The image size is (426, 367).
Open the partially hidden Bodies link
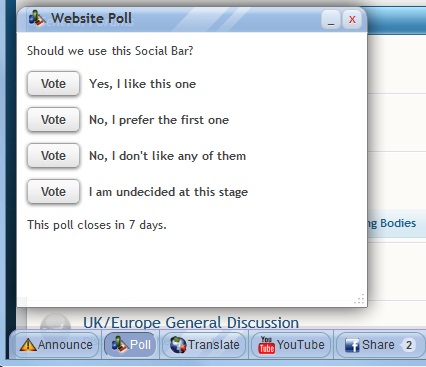[x=398, y=223]
